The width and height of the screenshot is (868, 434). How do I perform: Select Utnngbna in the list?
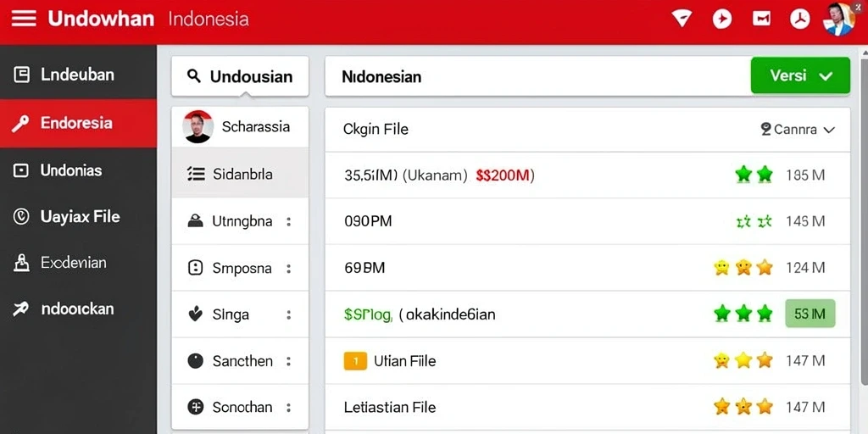(240, 221)
